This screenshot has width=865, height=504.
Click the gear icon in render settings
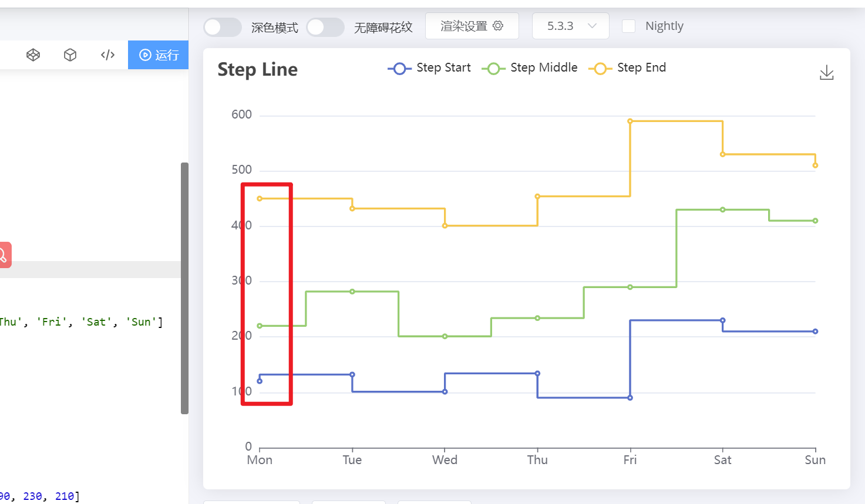click(x=498, y=26)
